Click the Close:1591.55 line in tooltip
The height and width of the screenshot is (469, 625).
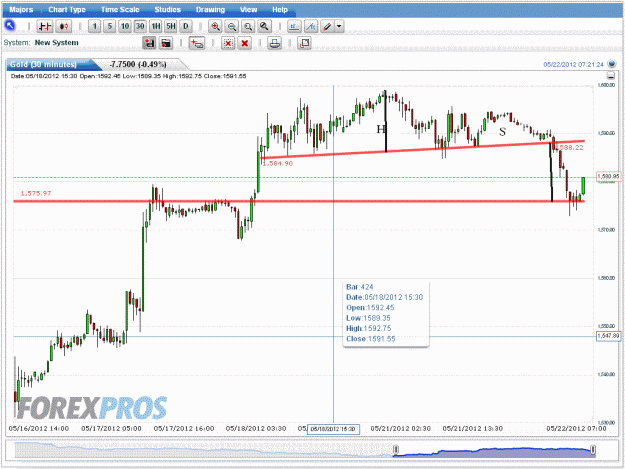coord(371,339)
